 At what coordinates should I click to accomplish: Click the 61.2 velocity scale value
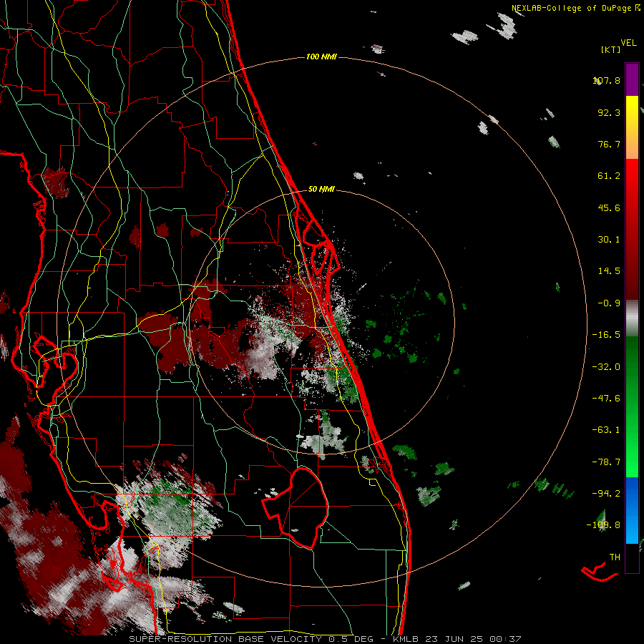coord(609,176)
